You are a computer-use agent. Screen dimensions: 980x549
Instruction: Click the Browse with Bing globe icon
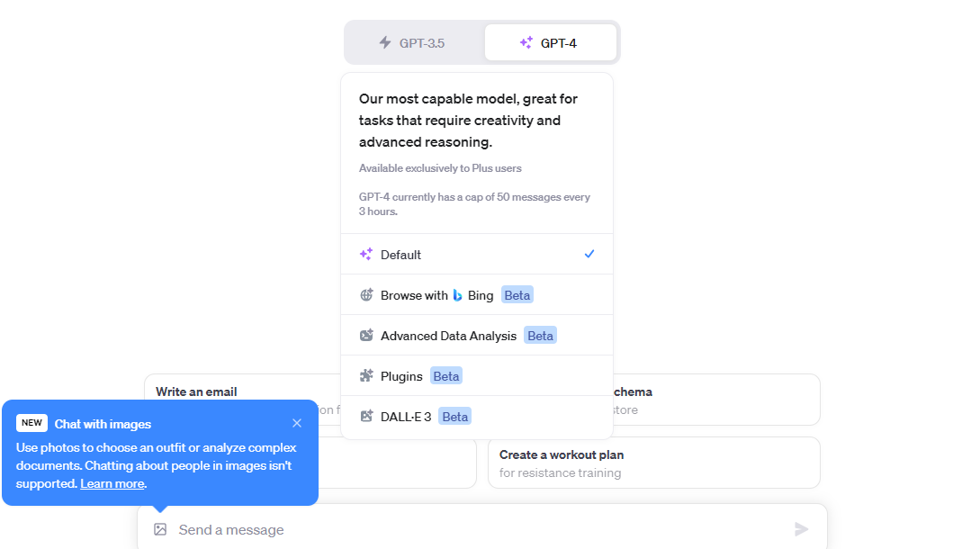click(366, 295)
